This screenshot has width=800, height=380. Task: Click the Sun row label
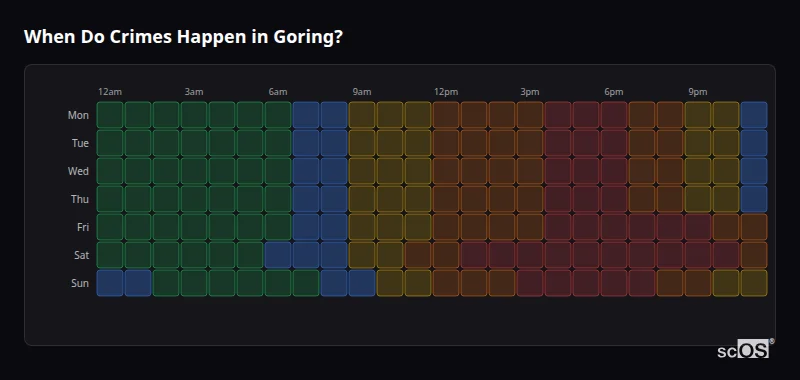coord(80,284)
